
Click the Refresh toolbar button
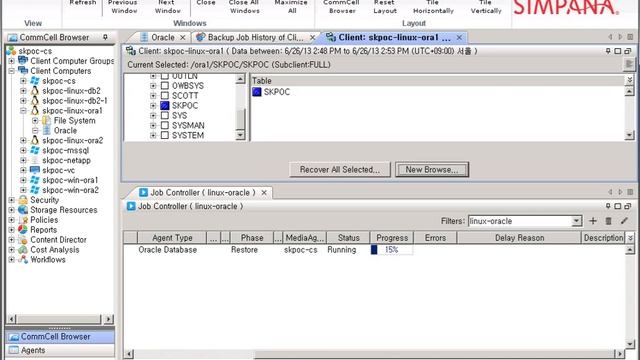(x=82, y=3)
